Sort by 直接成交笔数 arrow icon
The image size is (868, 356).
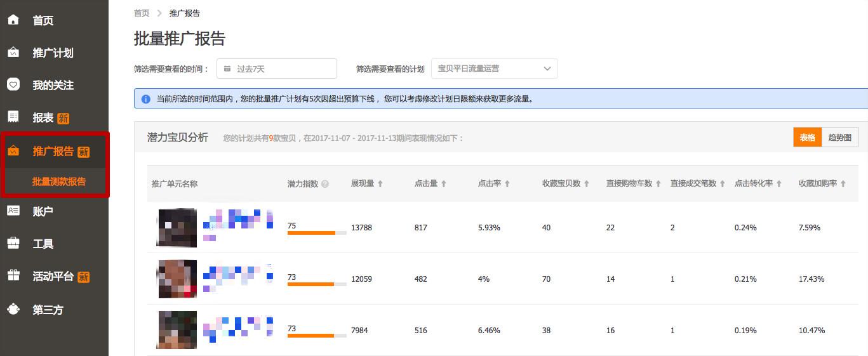tap(723, 183)
